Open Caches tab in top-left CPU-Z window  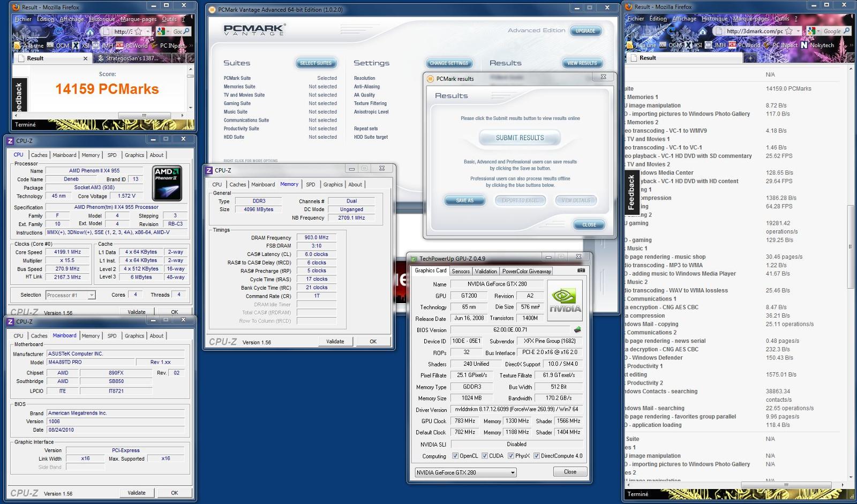pos(39,155)
